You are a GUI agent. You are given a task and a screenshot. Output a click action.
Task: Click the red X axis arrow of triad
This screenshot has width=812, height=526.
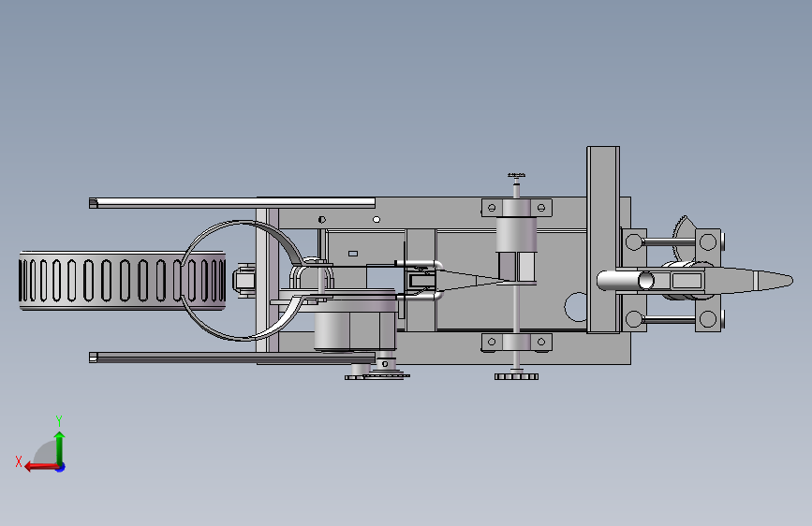[x=40, y=467]
